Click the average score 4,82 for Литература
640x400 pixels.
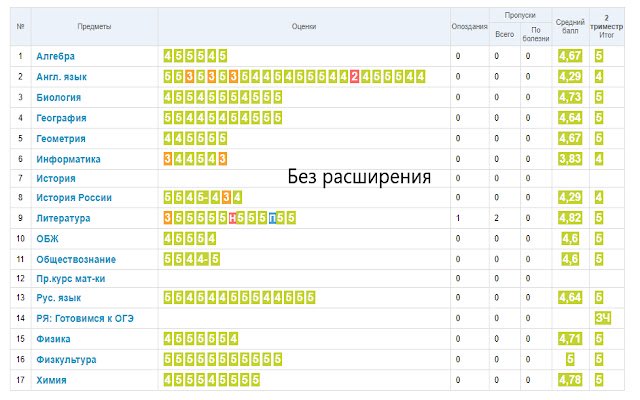[x=570, y=218]
